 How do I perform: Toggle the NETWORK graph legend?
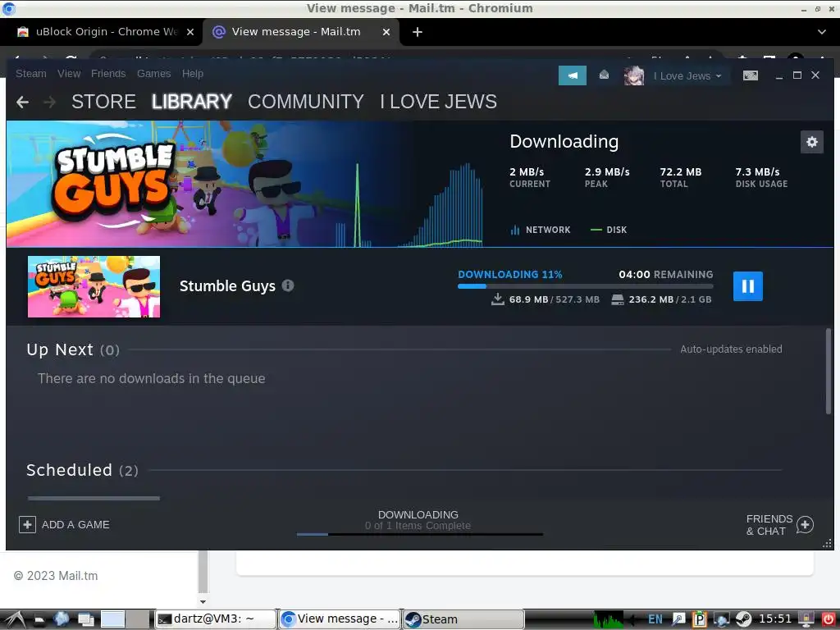click(540, 230)
